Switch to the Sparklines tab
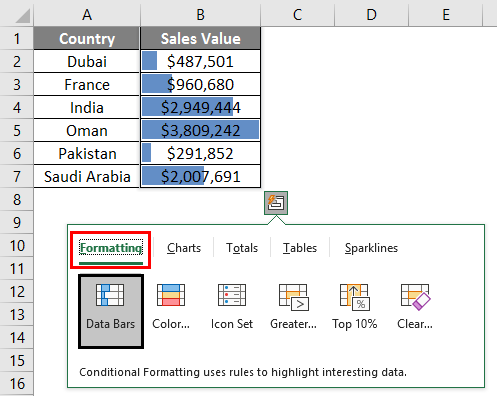 (x=371, y=248)
